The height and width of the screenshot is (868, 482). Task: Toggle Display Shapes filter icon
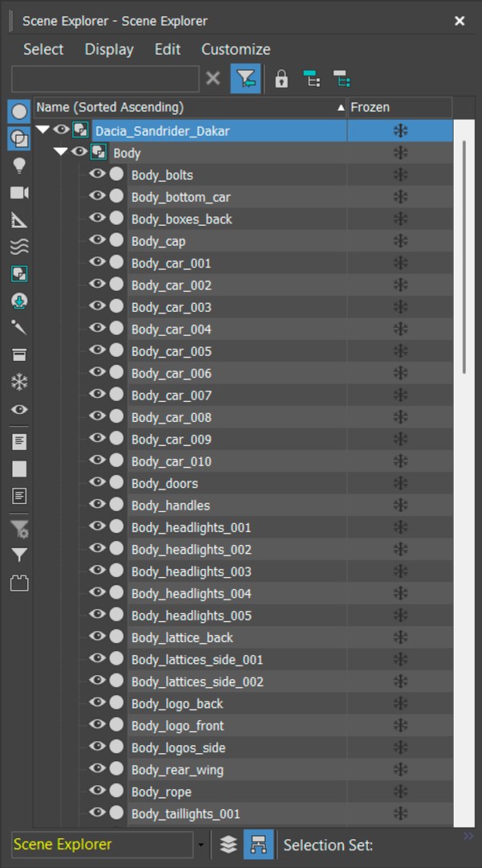19,138
